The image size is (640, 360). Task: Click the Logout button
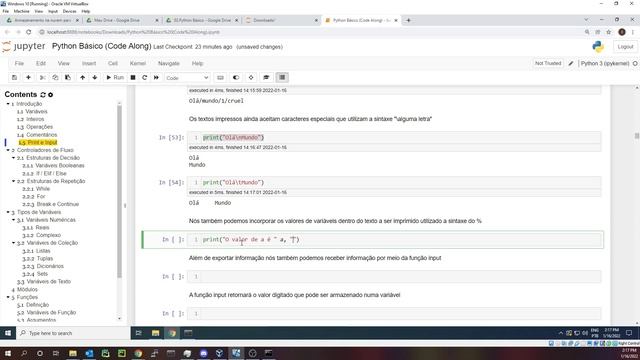click(x=625, y=47)
